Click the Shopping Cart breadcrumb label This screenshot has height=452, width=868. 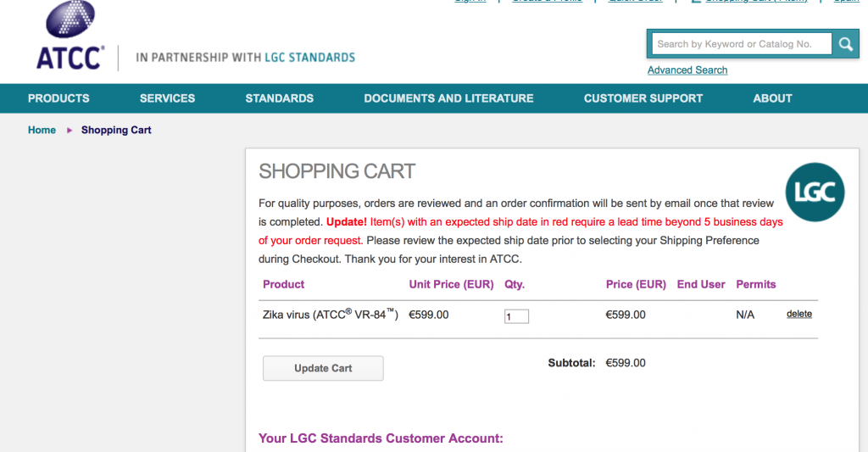pos(116,130)
